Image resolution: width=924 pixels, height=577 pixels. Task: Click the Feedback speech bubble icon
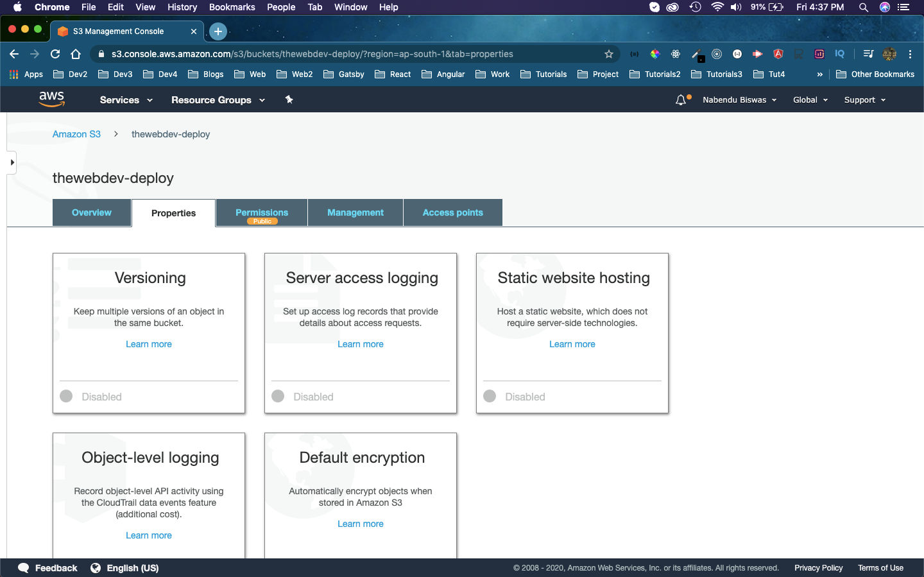click(24, 568)
